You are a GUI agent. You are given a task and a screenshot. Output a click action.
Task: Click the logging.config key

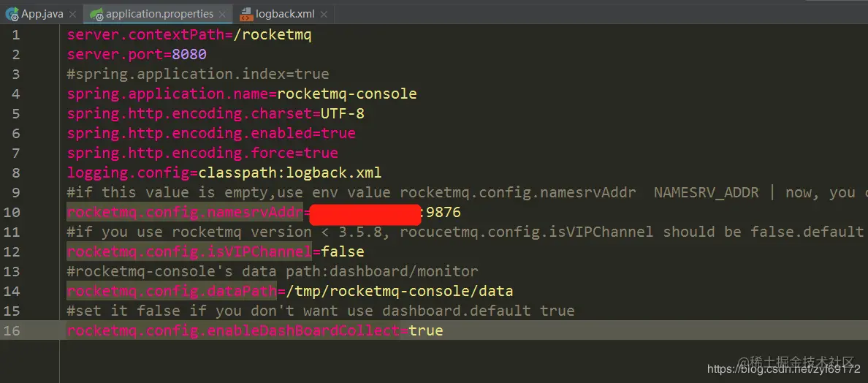[x=129, y=172]
